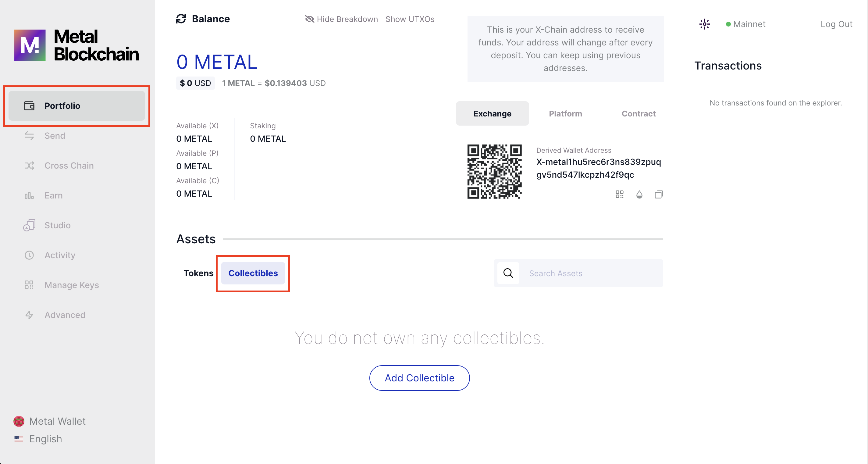Click the Earn bar chart icon

tap(29, 195)
